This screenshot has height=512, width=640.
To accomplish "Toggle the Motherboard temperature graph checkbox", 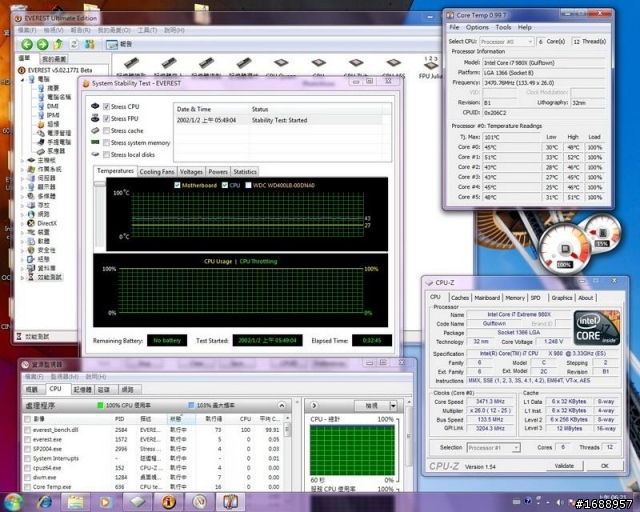I will tap(177, 185).
